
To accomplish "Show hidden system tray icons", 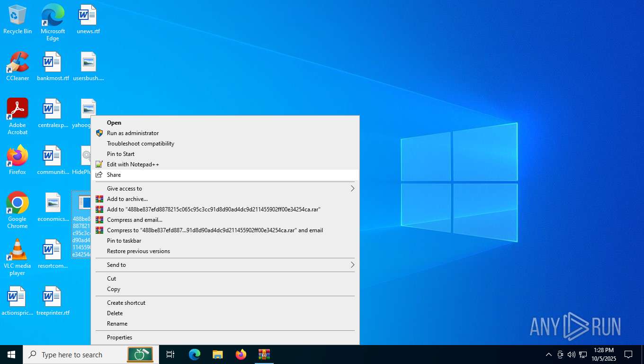I will click(x=549, y=355).
